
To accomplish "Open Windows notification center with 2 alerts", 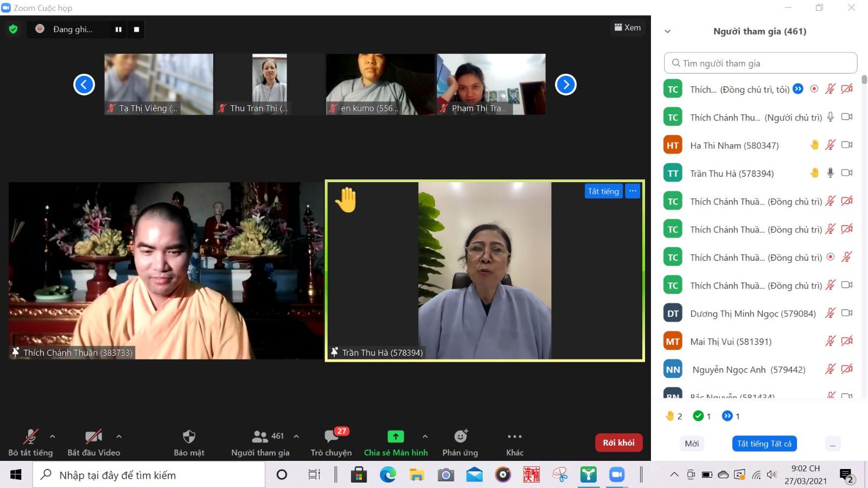I will click(847, 476).
